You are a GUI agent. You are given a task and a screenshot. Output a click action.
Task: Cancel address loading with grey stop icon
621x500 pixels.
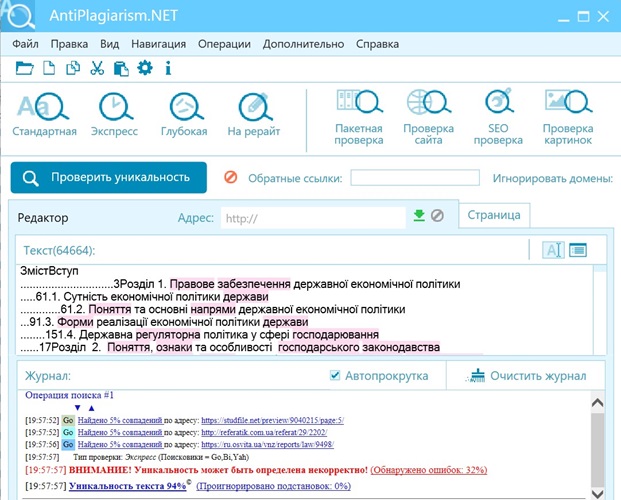437,216
